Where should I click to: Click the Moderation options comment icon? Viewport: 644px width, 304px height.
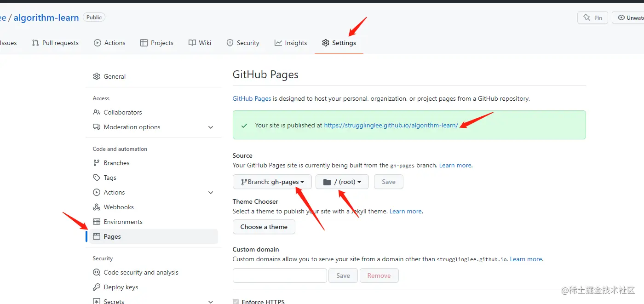pos(97,127)
